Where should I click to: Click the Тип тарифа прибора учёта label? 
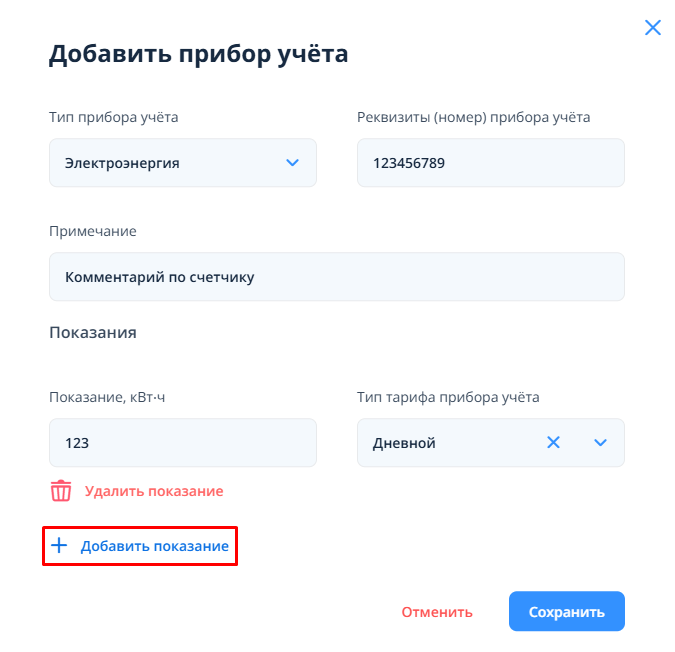[448, 397]
